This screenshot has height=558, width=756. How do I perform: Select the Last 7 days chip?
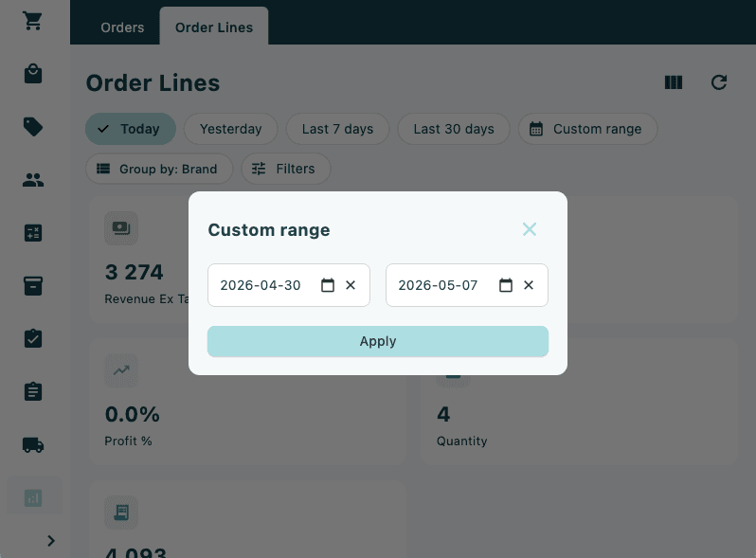pos(337,129)
